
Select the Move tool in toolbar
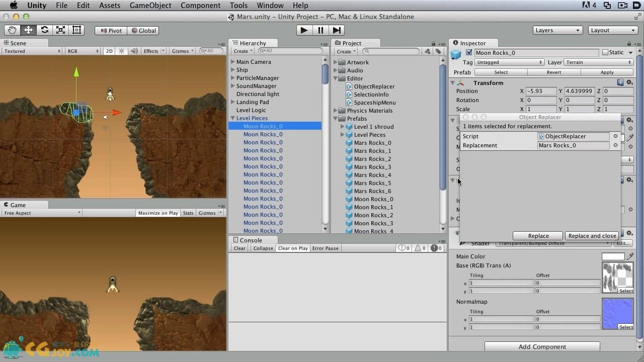(x=28, y=30)
